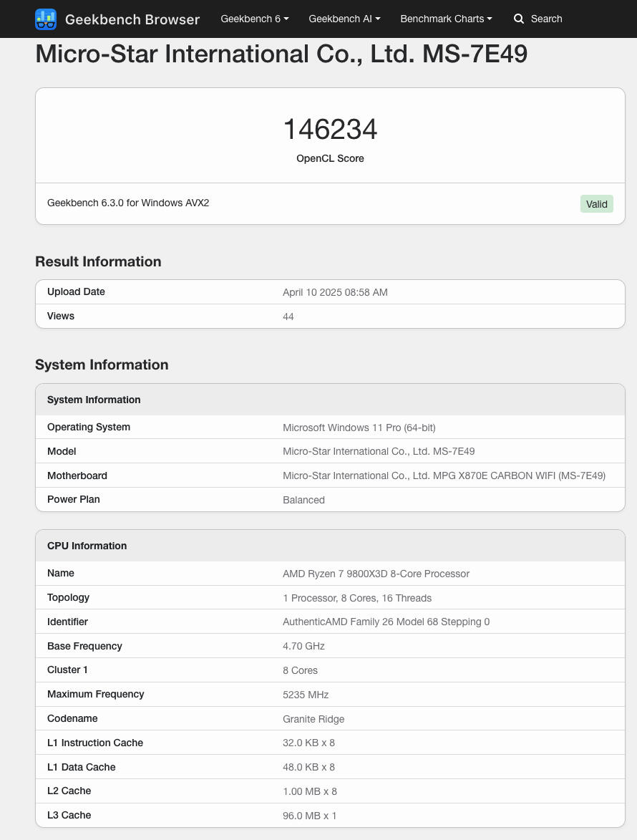The width and height of the screenshot is (637, 840).
Task: Click the Codename row label
Action: pyautogui.click(x=72, y=719)
